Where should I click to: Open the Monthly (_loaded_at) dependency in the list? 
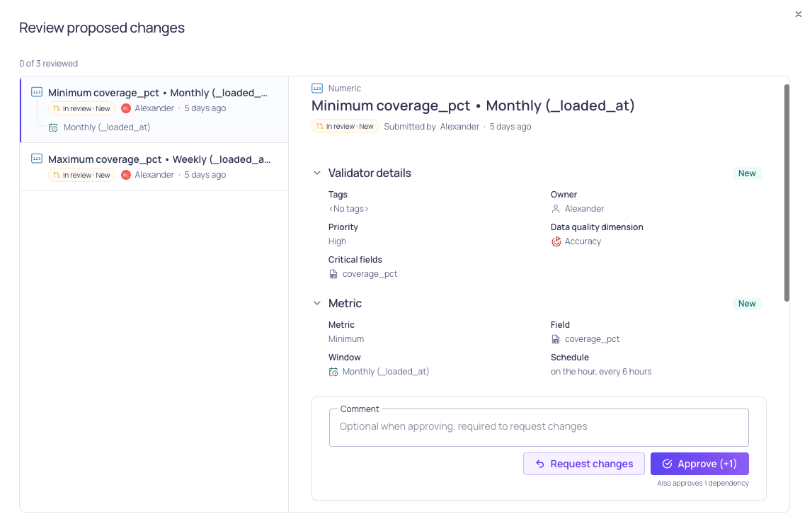tap(107, 127)
